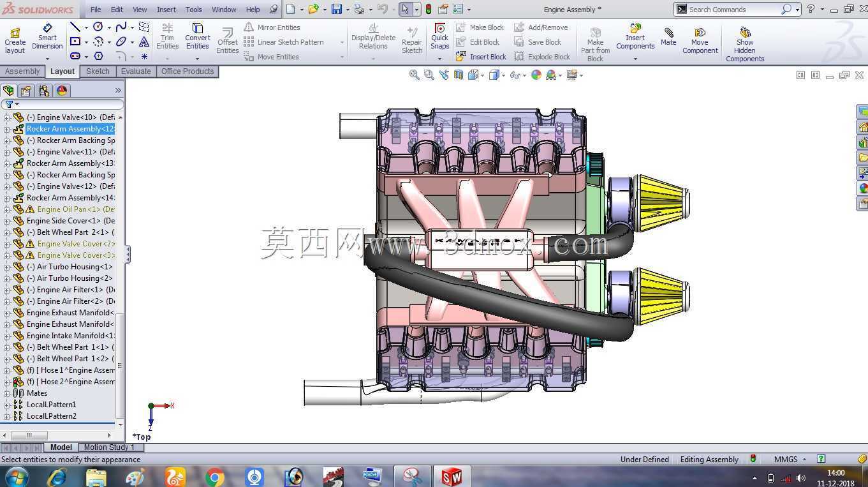Click the Create layout tool
The image size is (868, 487).
point(15,39)
